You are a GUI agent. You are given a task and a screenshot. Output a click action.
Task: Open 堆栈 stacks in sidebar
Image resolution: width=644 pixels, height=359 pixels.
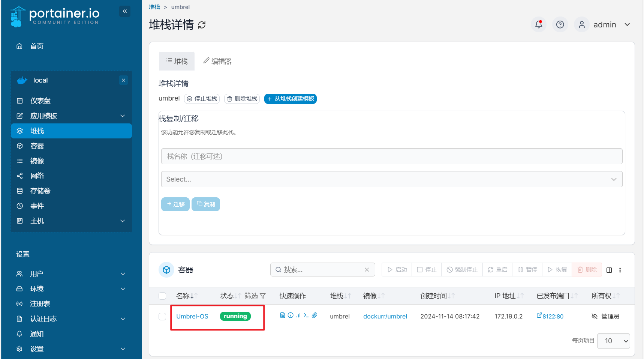point(71,131)
